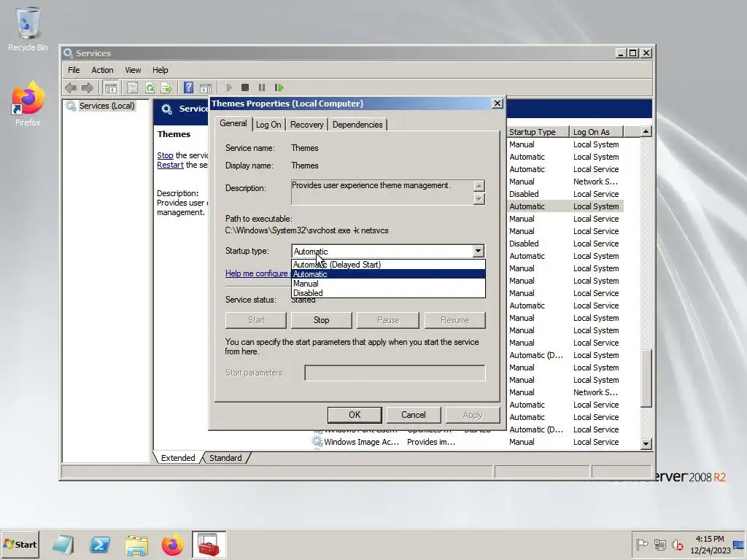The height and width of the screenshot is (560, 747).
Task: Click the Pause Service toolbar icon
Action: click(x=262, y=87)
